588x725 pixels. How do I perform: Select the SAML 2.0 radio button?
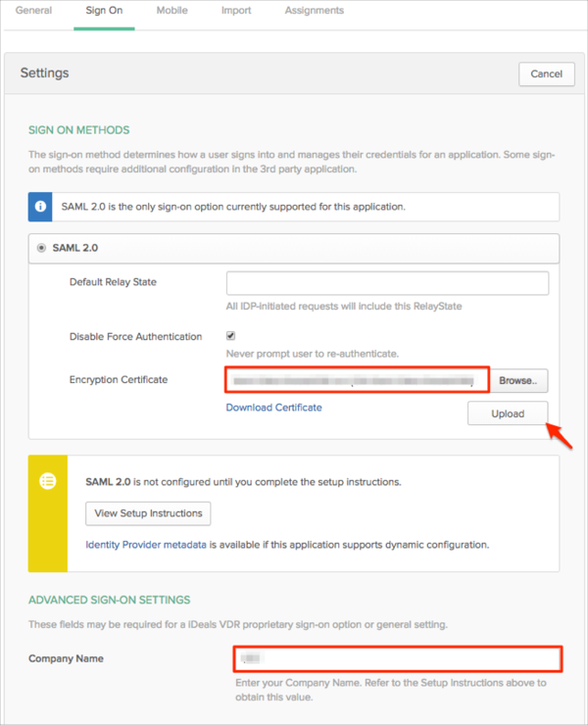41,248
